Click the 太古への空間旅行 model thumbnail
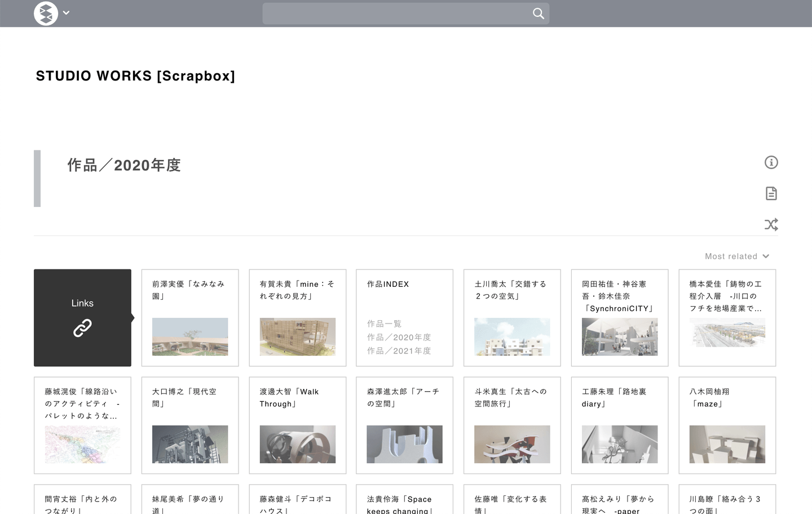The width and height of the screenshot is (812, 514). [512, 444]
